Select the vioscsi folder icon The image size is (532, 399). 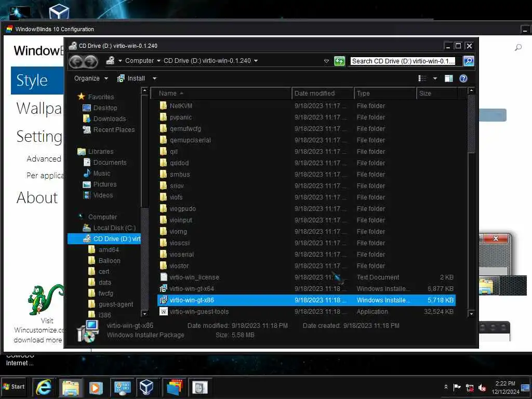[x=163, y=243]
